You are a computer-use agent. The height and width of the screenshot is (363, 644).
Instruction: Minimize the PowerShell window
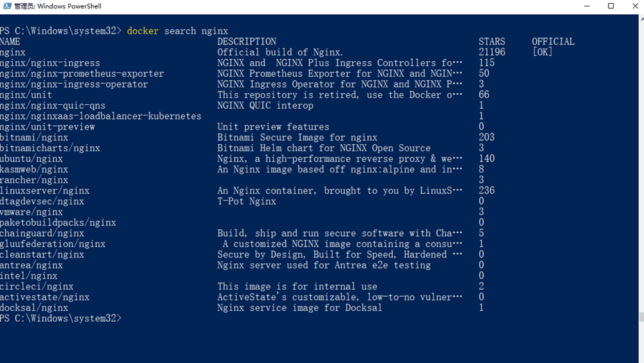tap(581, 6)
